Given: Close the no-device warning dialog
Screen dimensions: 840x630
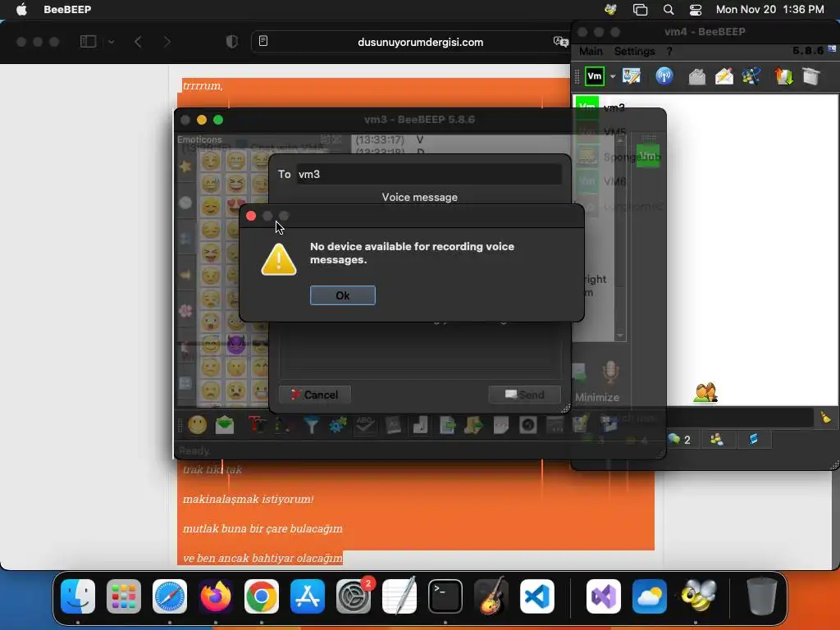Looking at the screenshot, I should 251,216.
